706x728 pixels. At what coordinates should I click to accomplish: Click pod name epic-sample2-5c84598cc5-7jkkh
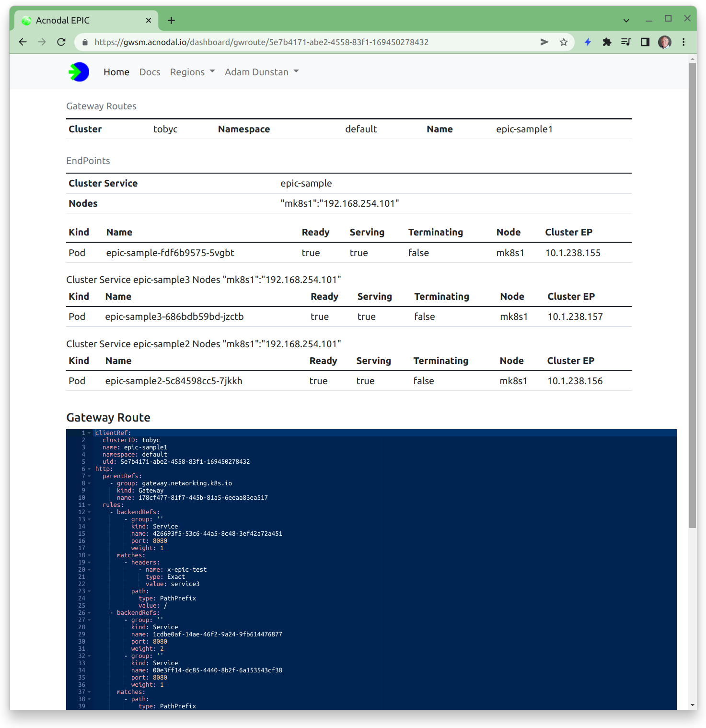(x=174, y=381)
